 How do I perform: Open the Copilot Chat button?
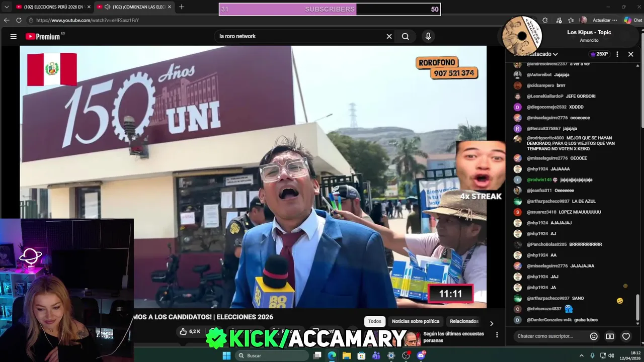633,20
